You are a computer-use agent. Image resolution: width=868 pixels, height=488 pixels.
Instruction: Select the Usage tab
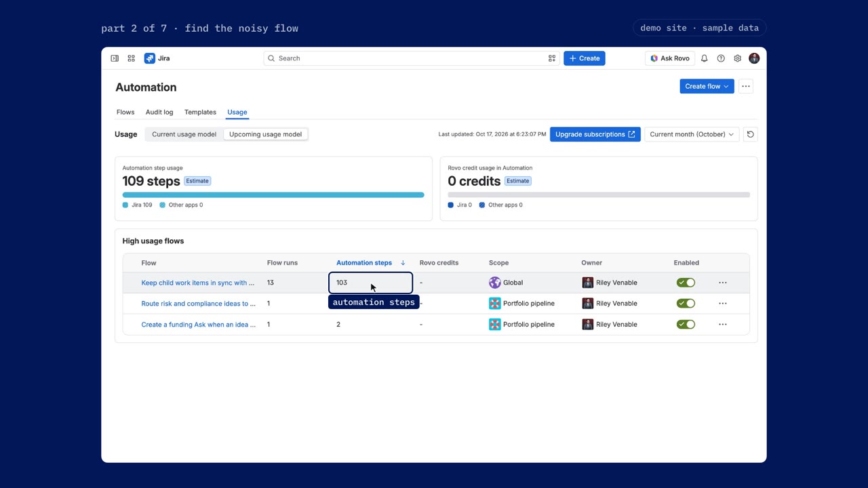(x=237, y=113)
